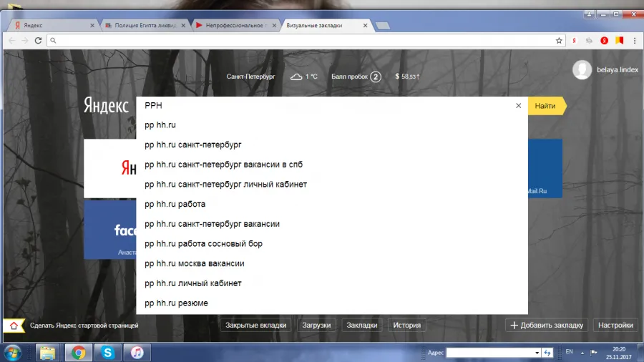Close the Яндекс tab

92,26
